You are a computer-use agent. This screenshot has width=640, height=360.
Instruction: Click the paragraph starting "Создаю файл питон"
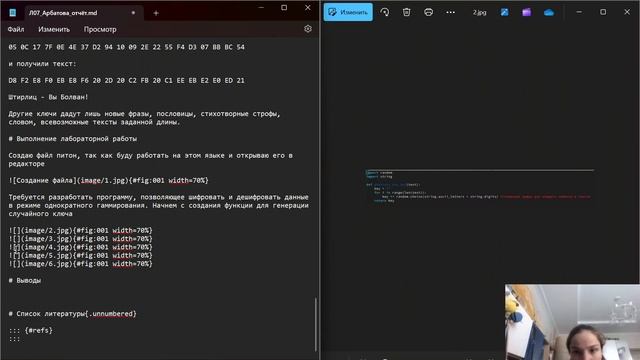151,160
